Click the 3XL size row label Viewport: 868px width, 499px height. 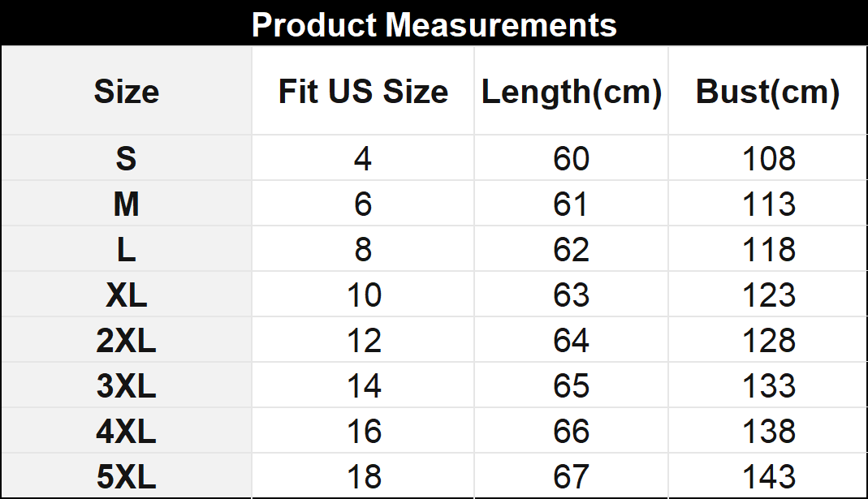click(126, 386)
